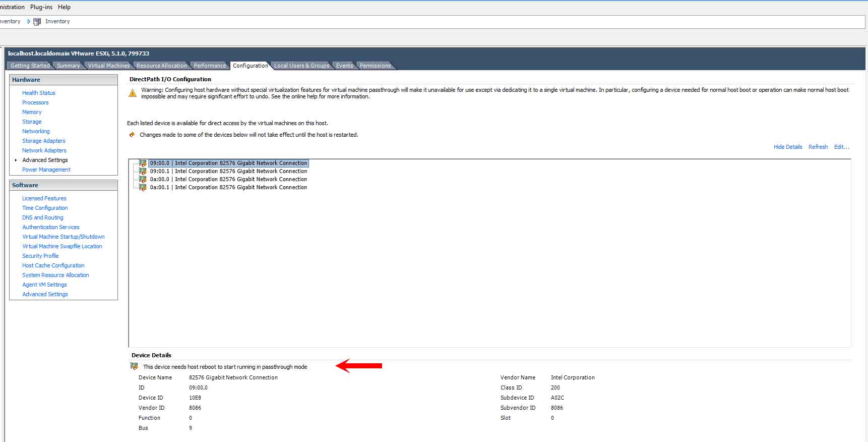The width and height of the screenshot is (868, 442).
Task: Open Health Status in Hardware
Action: (x=39, y=93)
